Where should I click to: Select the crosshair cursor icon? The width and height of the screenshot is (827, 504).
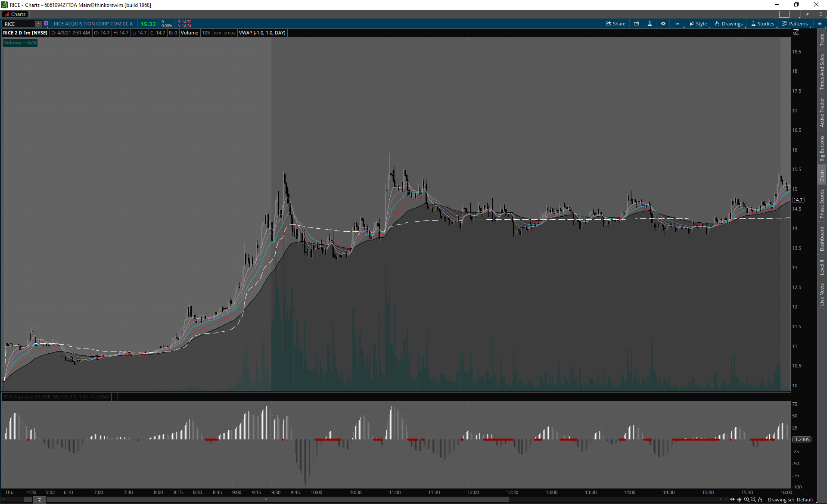coord(740,500)
